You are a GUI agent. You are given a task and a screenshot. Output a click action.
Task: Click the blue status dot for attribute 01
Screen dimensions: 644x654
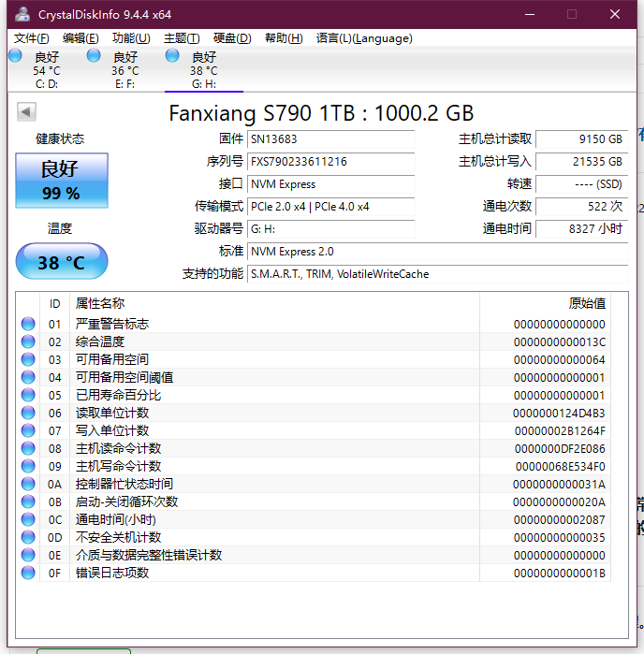click(28, 324)
